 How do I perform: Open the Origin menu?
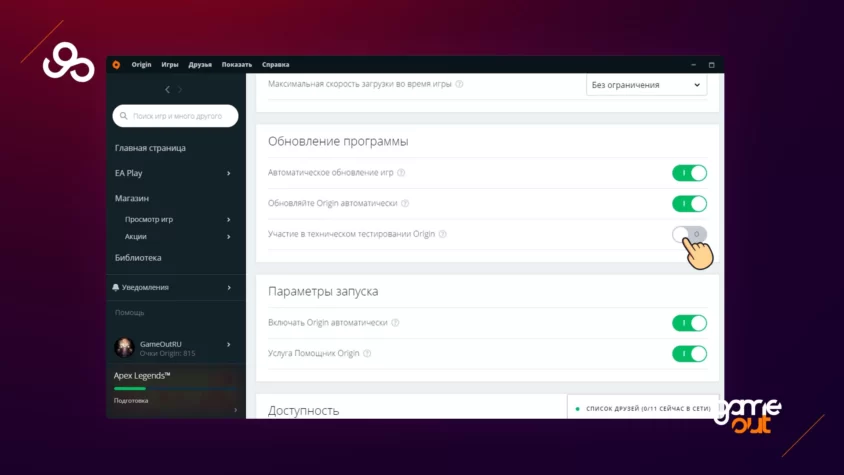click(x=141, y=65)
